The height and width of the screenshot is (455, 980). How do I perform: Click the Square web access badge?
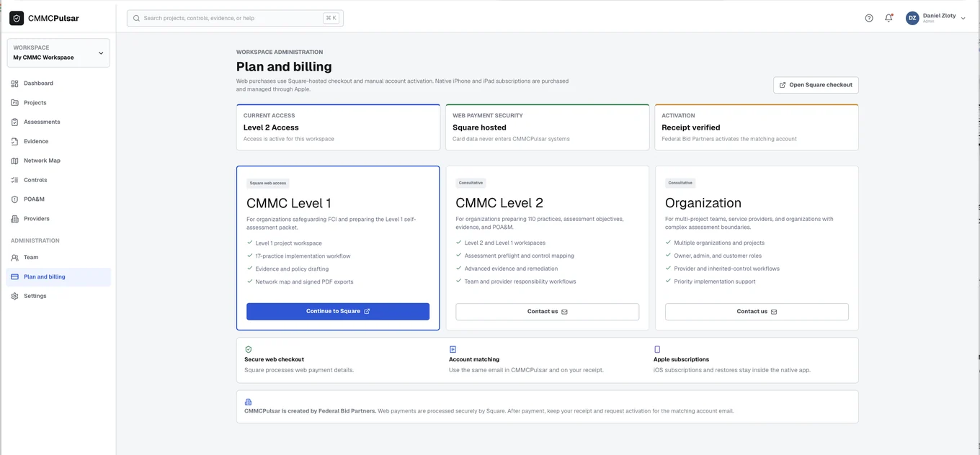pyautogui.click(x=268, y=184)
